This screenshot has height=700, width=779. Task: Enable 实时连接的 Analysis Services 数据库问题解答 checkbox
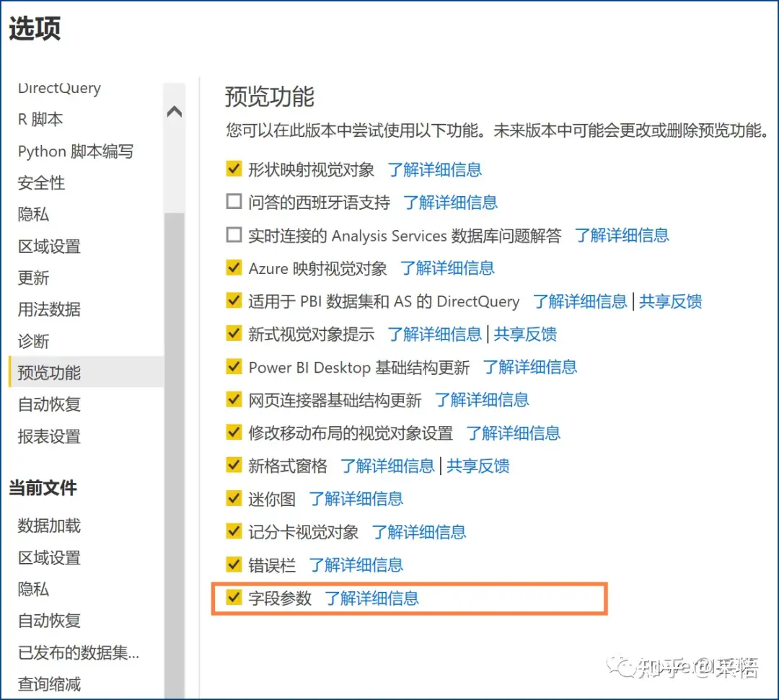(234, 234)
